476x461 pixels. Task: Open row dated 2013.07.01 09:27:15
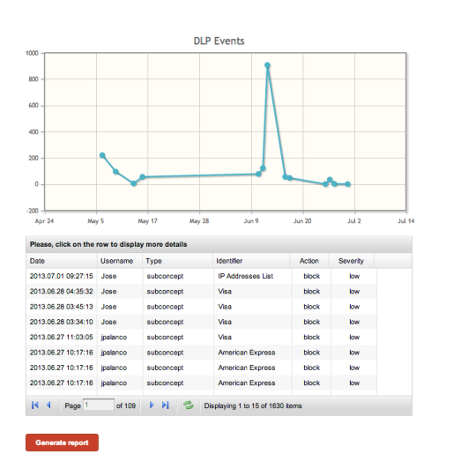202,276
